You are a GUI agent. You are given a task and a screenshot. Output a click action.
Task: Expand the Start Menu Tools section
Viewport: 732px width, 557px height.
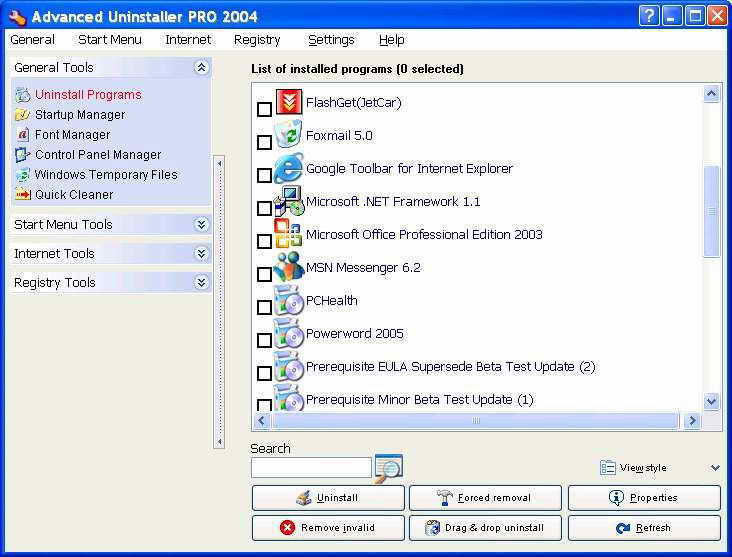click(201, 225)
